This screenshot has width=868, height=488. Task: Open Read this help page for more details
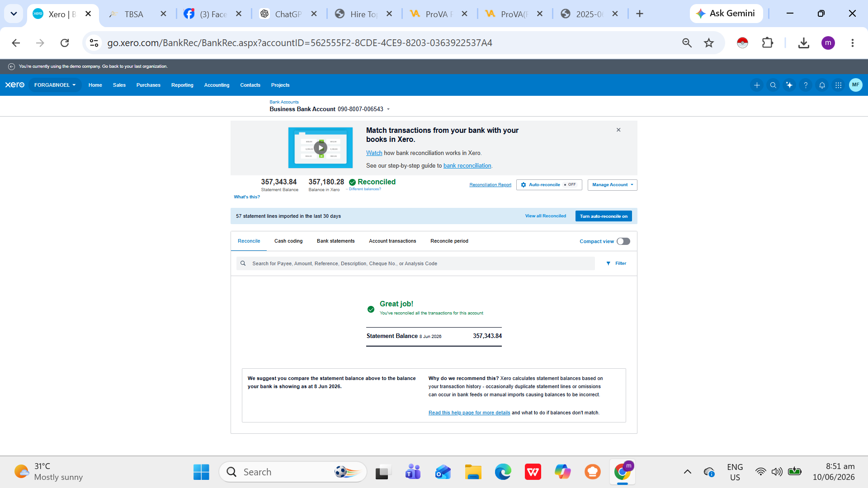[x=469, y=413]
